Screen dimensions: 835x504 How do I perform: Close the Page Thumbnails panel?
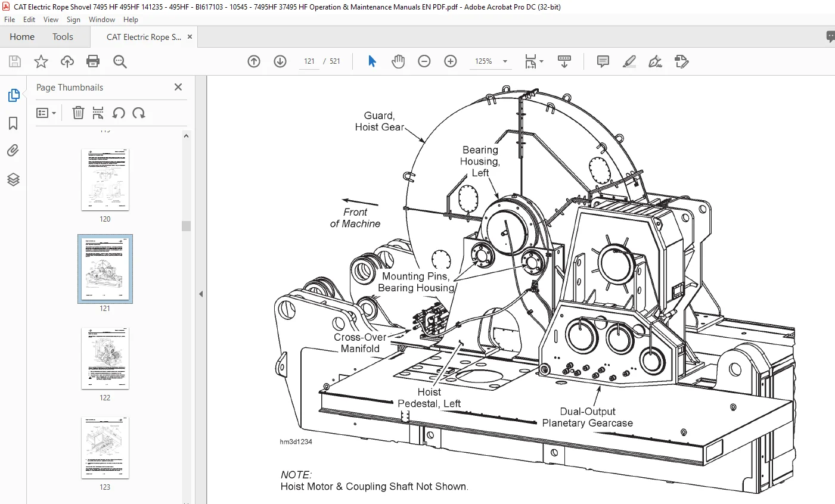pos(178,87)
